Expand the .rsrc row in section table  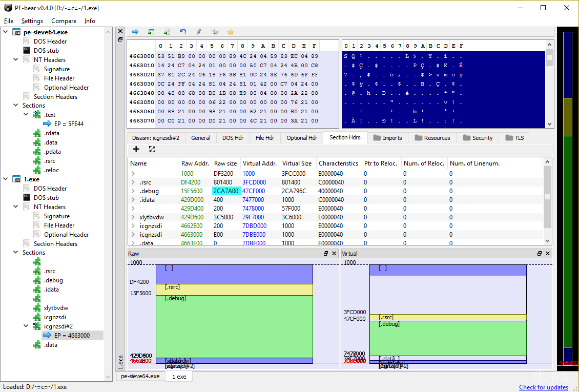133,182
